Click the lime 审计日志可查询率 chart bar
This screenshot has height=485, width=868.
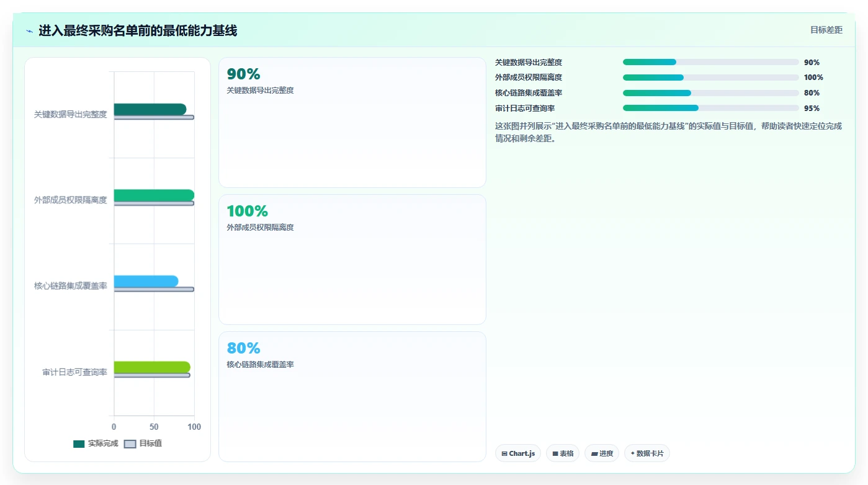click(x=152, y=367)
